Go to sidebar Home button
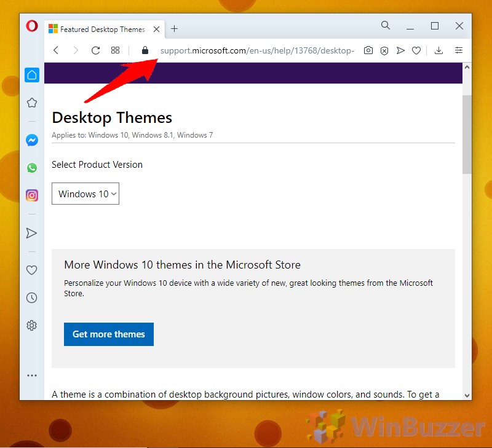This screenshot has height=448, width=492. 32,75
